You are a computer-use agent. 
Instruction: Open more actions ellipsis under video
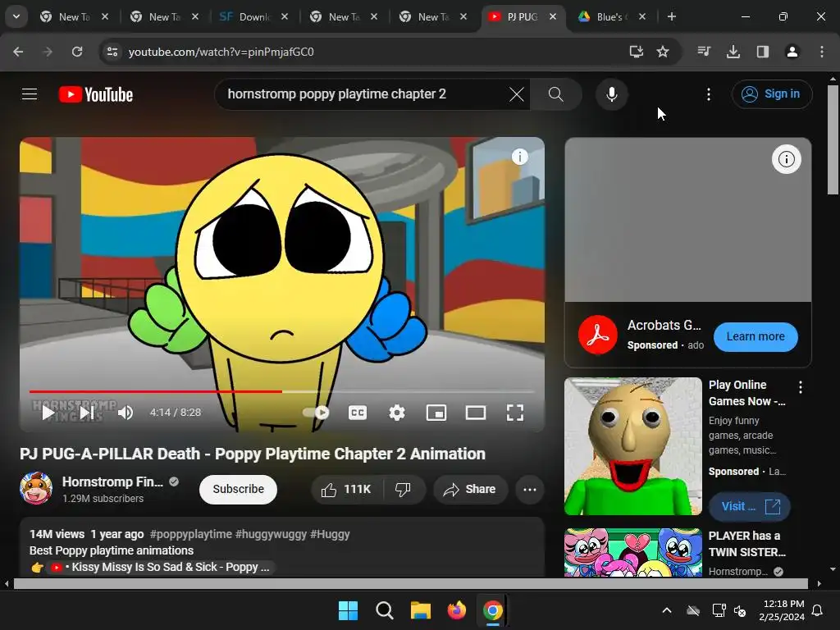530,489
